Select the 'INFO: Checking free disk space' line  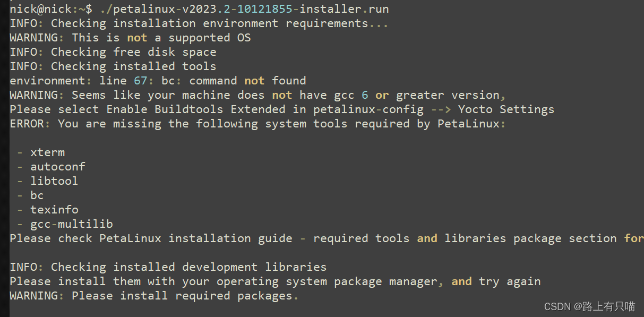[x=113, y=52]
